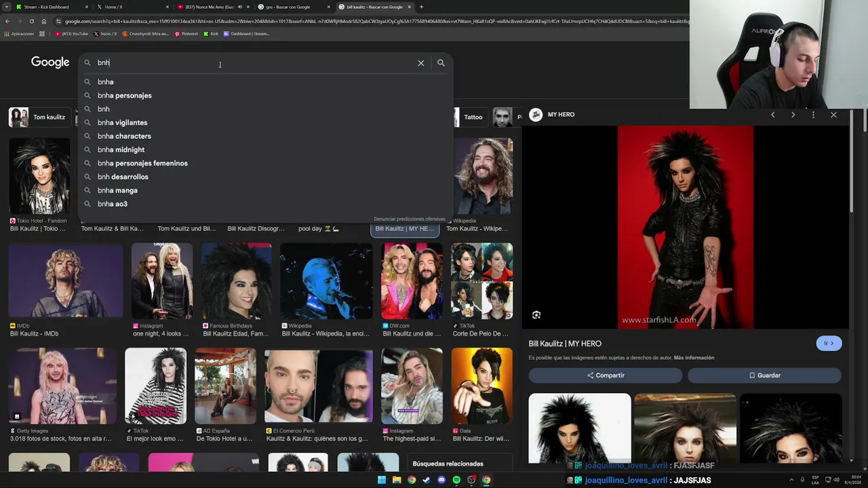Open Aplicaciones bookmarks shortcut
Viewport: 868px width, 488px height.
tap(19, 33)
